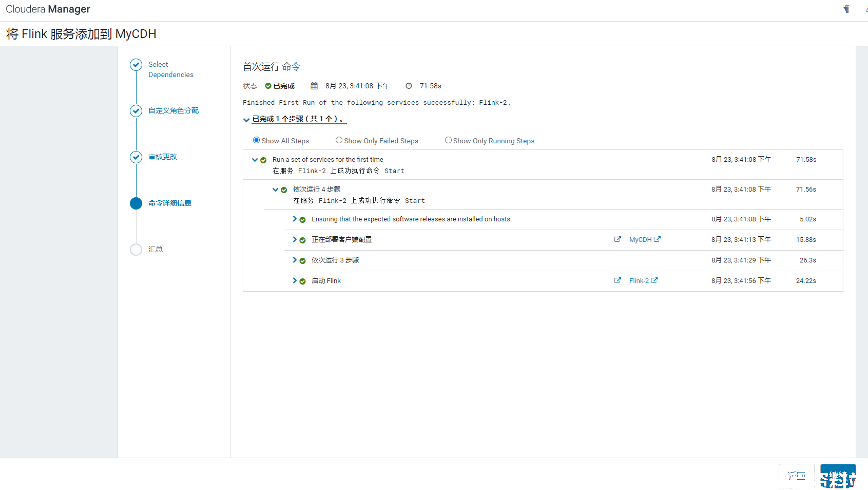The height and width of the screenshot is (490, 868).
Task: Expand Ensuring expected software releases step
Action: point(295,219)
